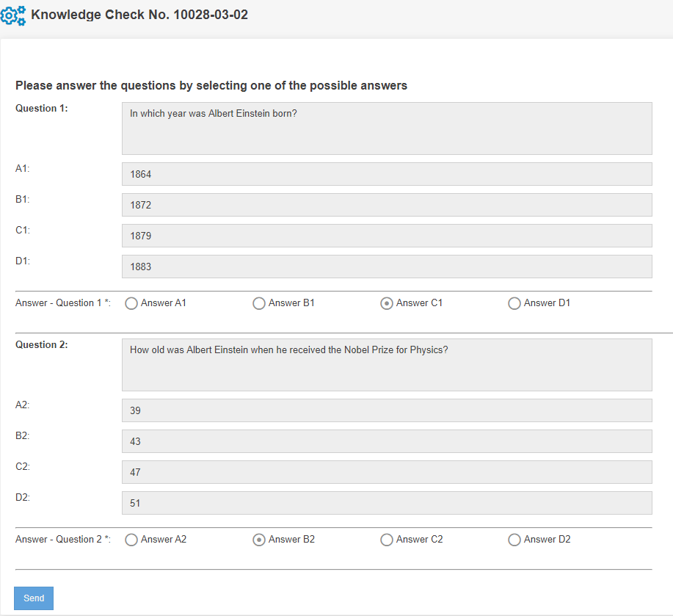Select the Answer C1 radio option
673x616 pixels.
[387, 303]
